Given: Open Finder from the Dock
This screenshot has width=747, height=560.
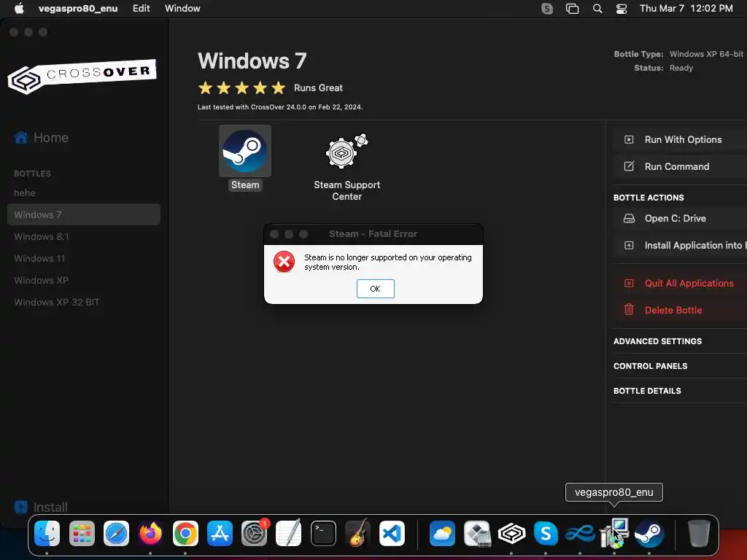Looking at the screenshot, I should pos(47,533).
